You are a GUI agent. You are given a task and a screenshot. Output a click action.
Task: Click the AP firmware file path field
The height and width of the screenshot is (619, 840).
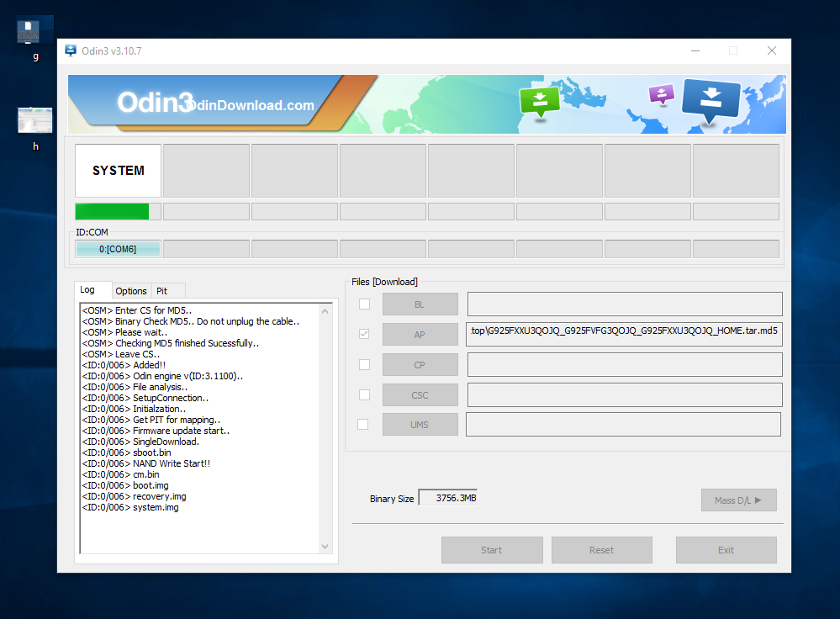pyautogui.click(x=624, y=335)
